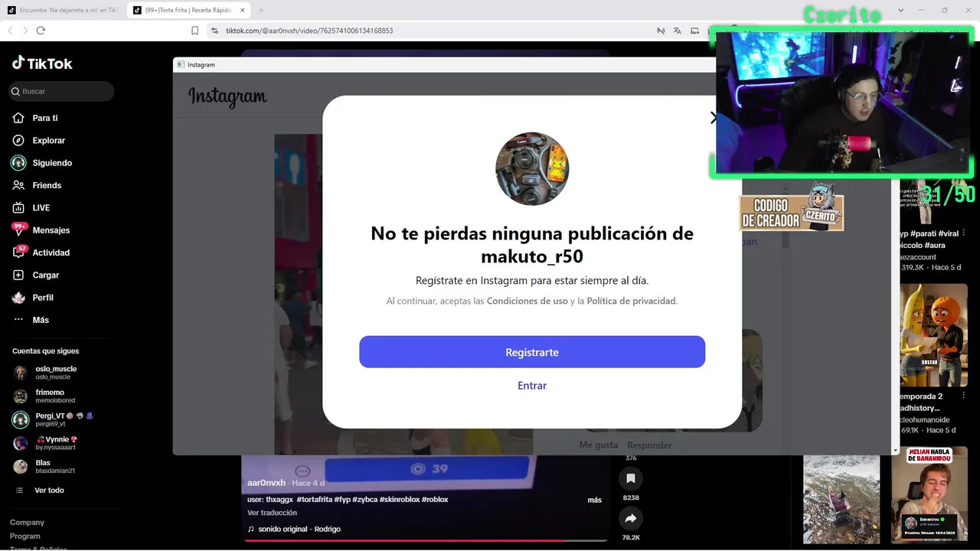Click Responder under the comment
The image size is (980, 551).
[649, 445]
